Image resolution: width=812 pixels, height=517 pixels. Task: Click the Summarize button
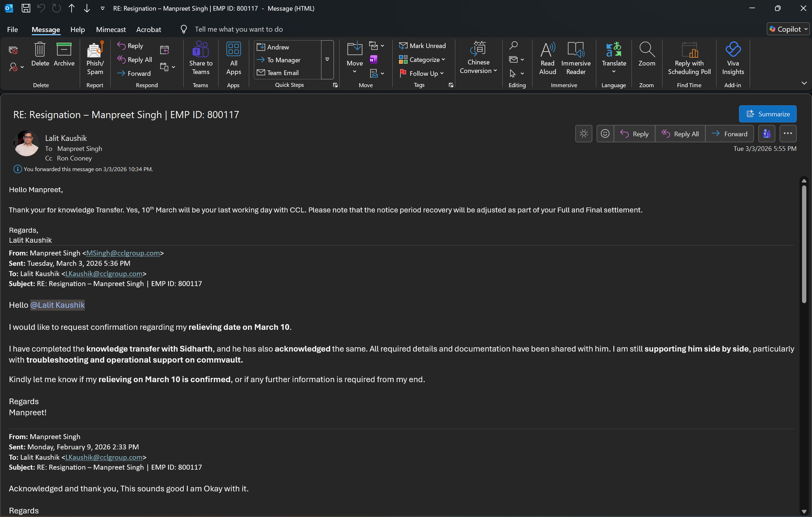(x=767, y=114)
